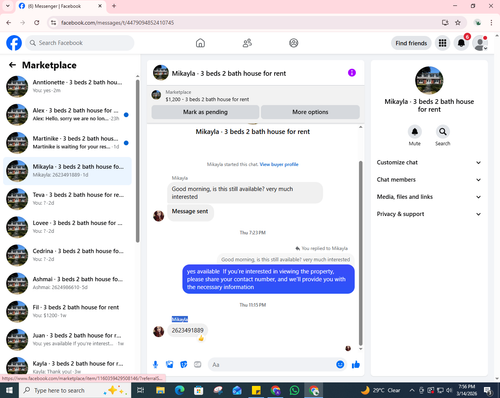The width and height of the screenshot is (500, 398).
Task: Open WhatsApp from the taskbar
Action: tap(294, 390)
